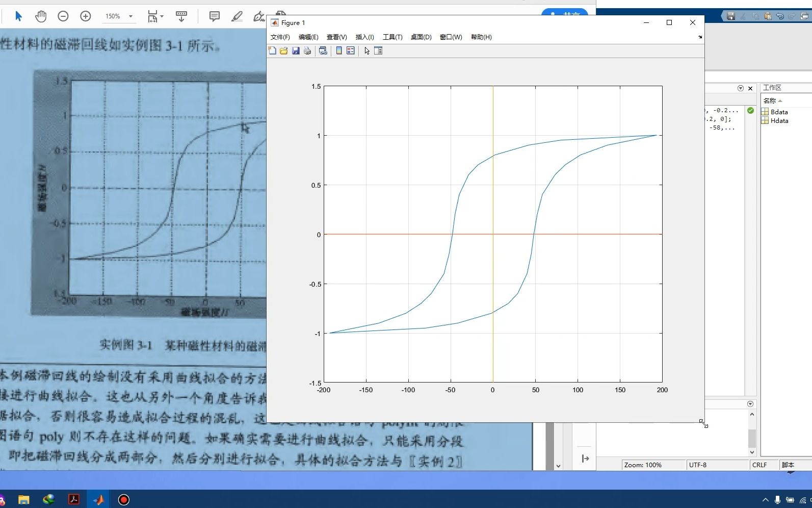Viewport: 812px width, 508px height.
Task: Click the command window vertical scrollbar thumb
Action: point(752,438)
